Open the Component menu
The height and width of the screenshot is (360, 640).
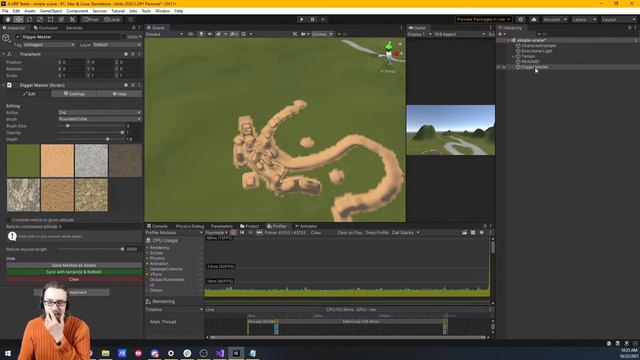pos(77,11)
